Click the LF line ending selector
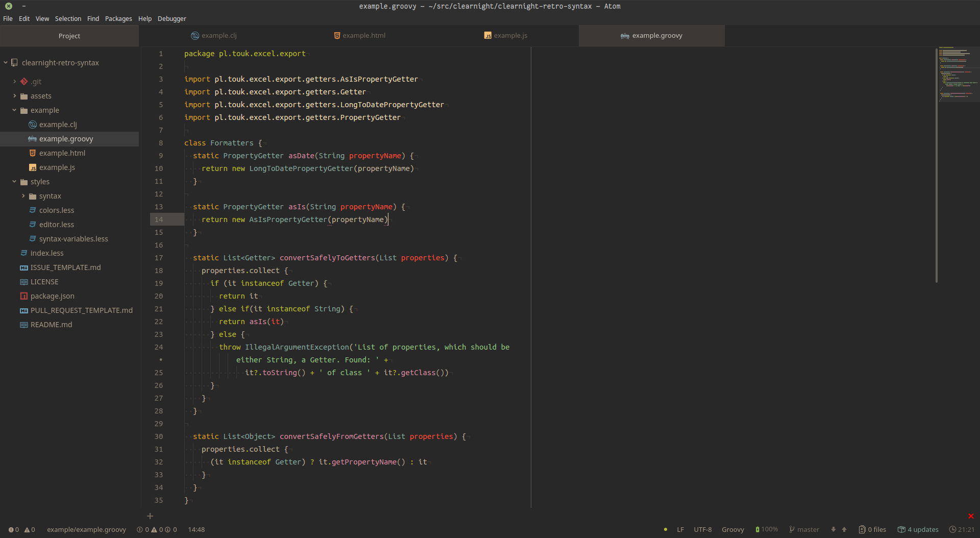The height and width of the screenshot is (538, 980). pyautogui.click(x=680, y=530)
